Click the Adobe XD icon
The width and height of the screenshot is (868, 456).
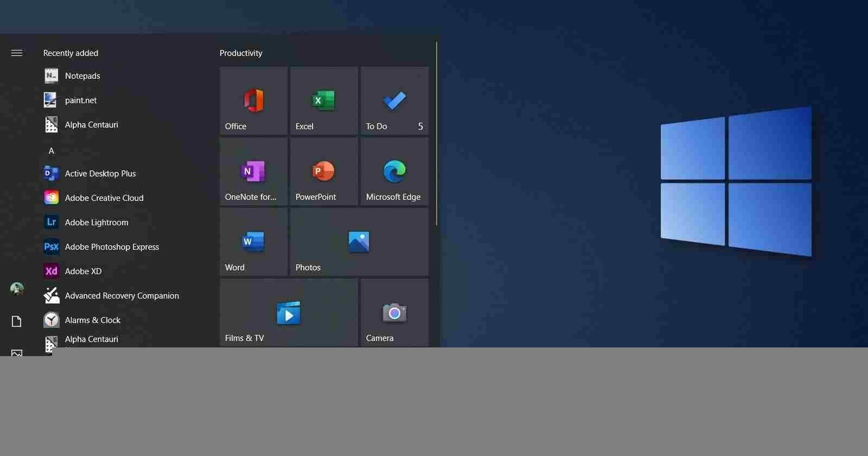pyautogui.click(x=51, y=271)
